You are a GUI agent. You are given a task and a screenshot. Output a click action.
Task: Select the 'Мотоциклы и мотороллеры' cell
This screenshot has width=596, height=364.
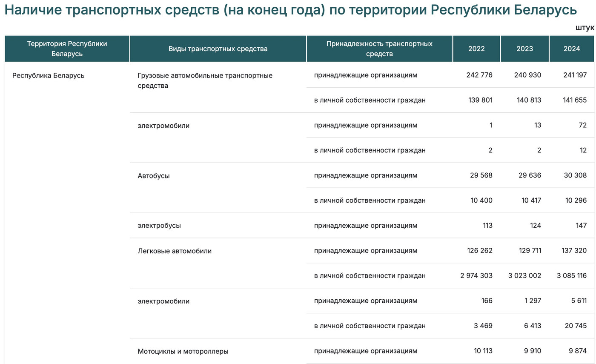183,351
